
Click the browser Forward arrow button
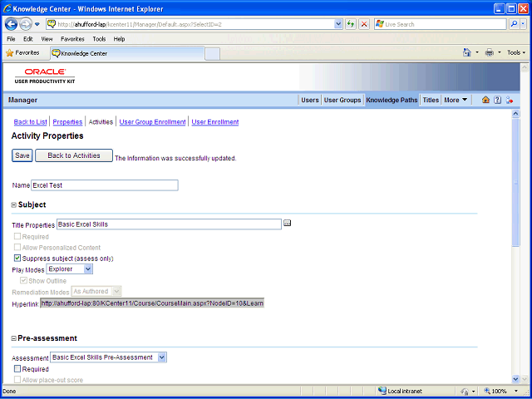point(26,24)
